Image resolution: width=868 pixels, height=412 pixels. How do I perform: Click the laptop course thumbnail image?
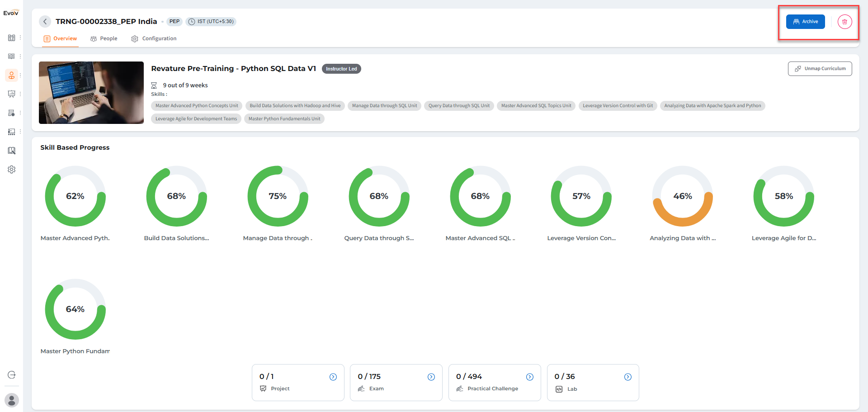[91, 93]
